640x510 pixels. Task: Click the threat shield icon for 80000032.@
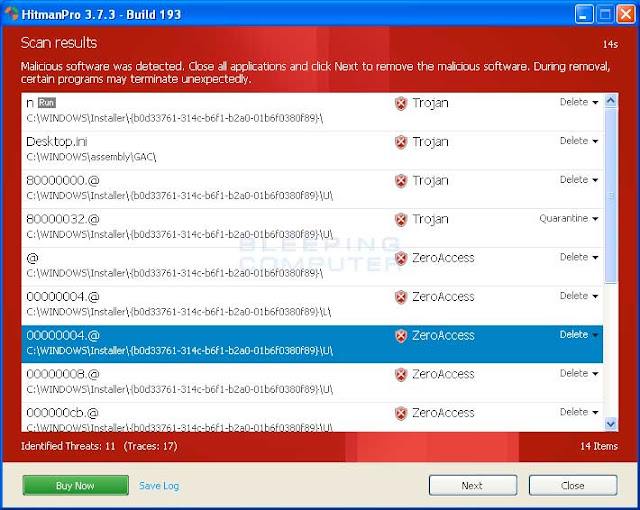tap(401, 220)
